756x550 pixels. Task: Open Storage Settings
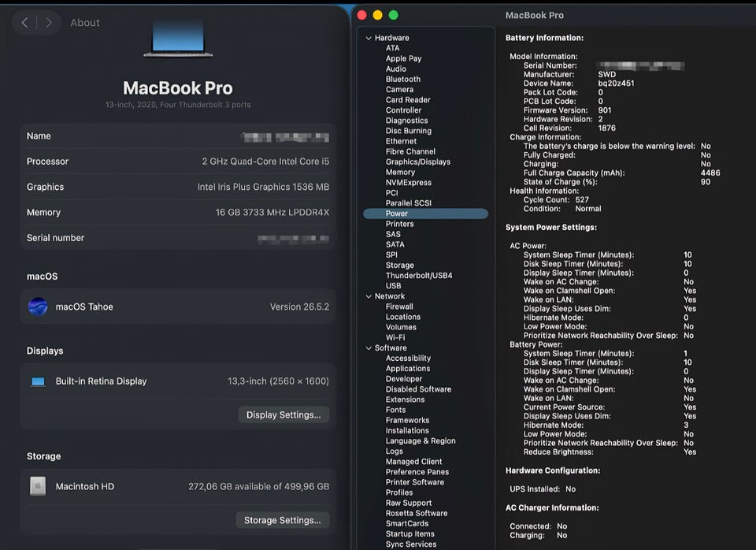click(283, 520)
